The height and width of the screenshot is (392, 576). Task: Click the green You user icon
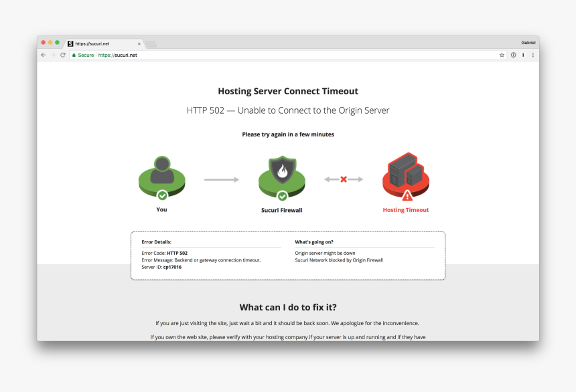(161, 176)
